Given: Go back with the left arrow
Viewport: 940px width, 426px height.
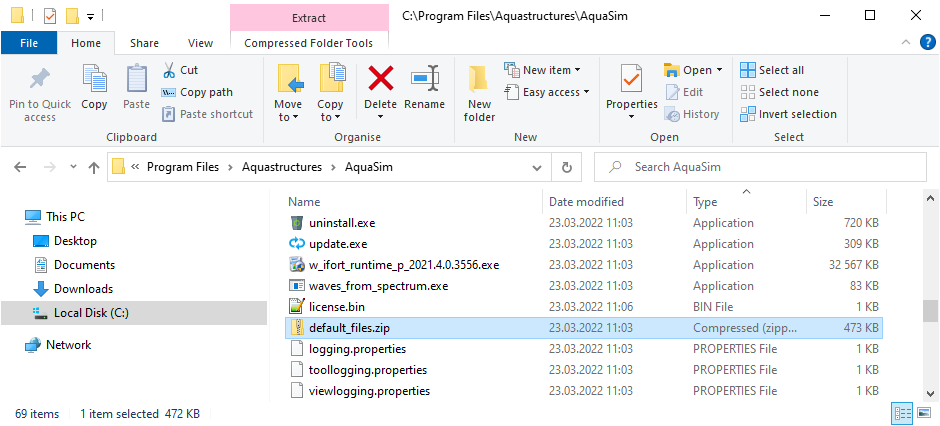Looking at the screenshot, I should (x=20, y=167).
